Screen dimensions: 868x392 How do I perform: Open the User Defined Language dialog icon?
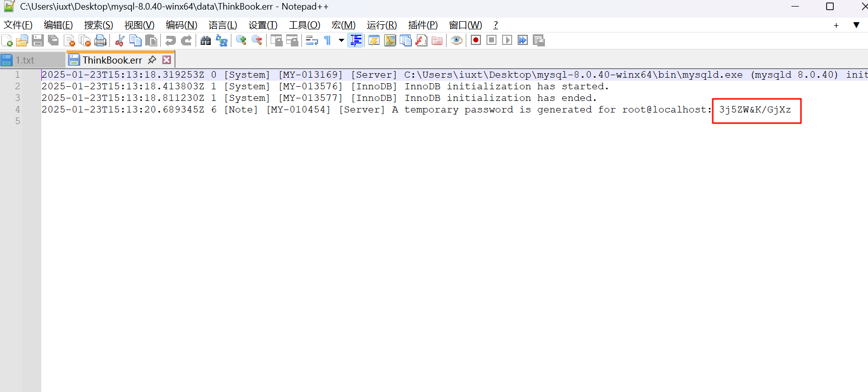374,41
